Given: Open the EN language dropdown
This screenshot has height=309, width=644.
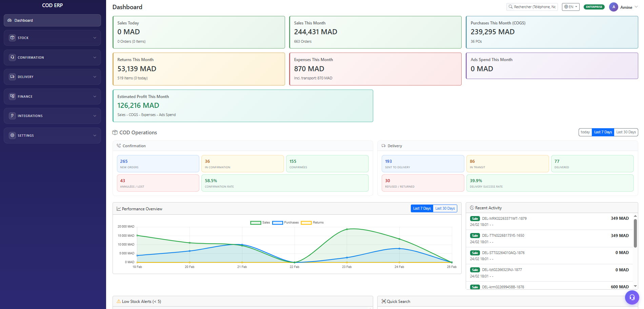Looking at the screenshot, I should (x=570, y=6).
